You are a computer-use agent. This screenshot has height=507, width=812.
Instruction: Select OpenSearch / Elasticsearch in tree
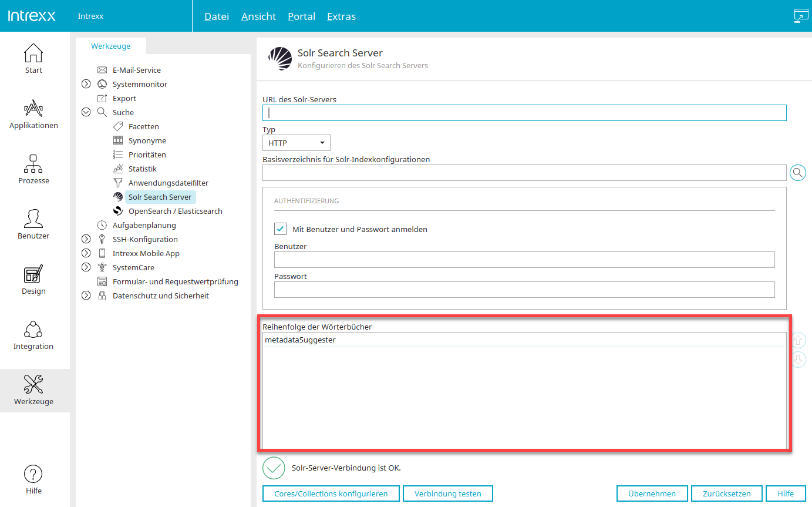[175, 211]
